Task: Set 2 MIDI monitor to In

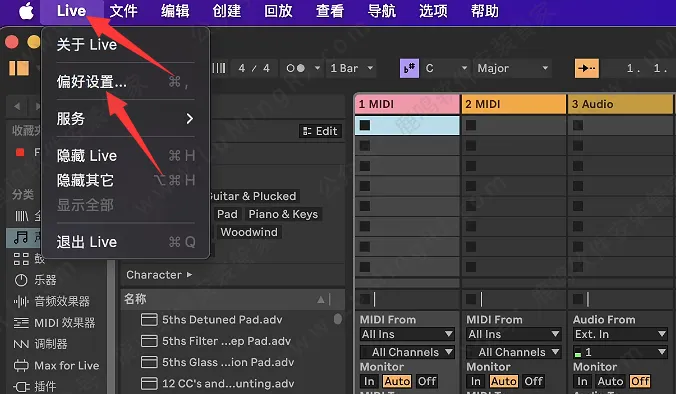Action: 476,381
